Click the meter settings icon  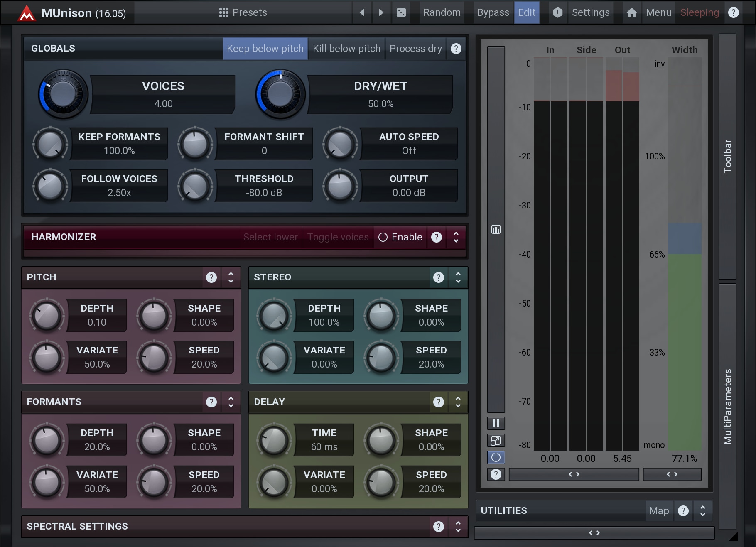click(496, 229)
